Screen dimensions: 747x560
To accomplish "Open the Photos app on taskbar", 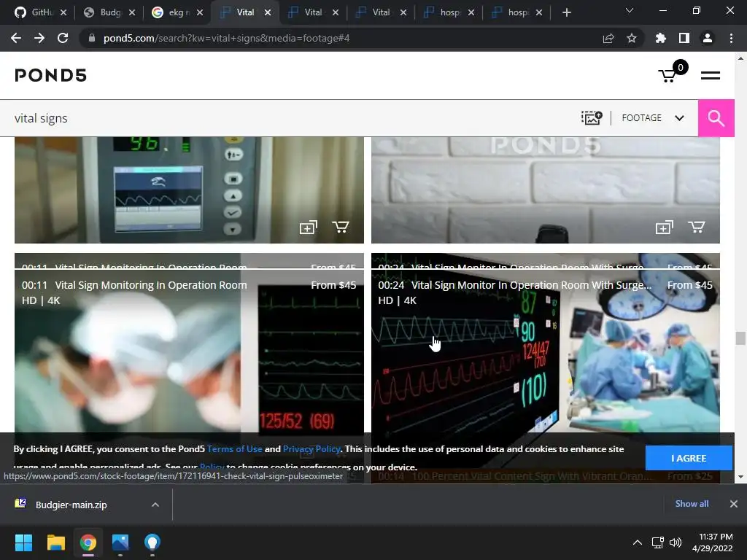I will coord(120,542).
